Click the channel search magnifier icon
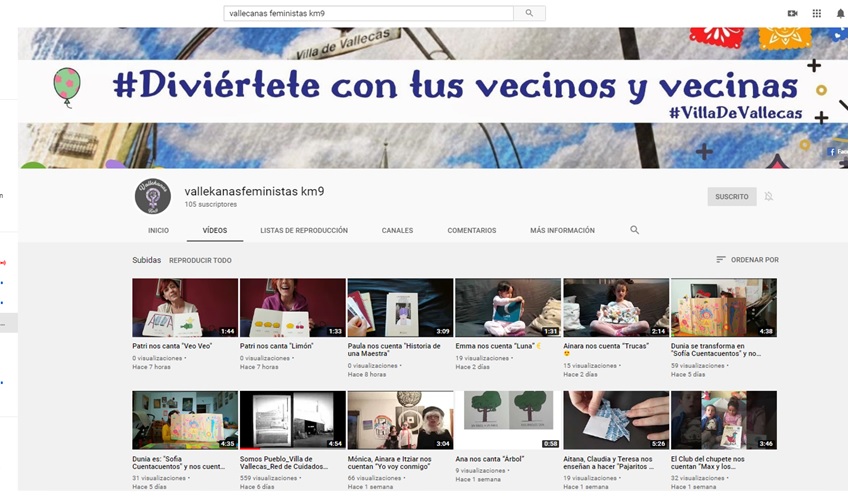This screenshot has width=861, height=500. pos(634,230)
